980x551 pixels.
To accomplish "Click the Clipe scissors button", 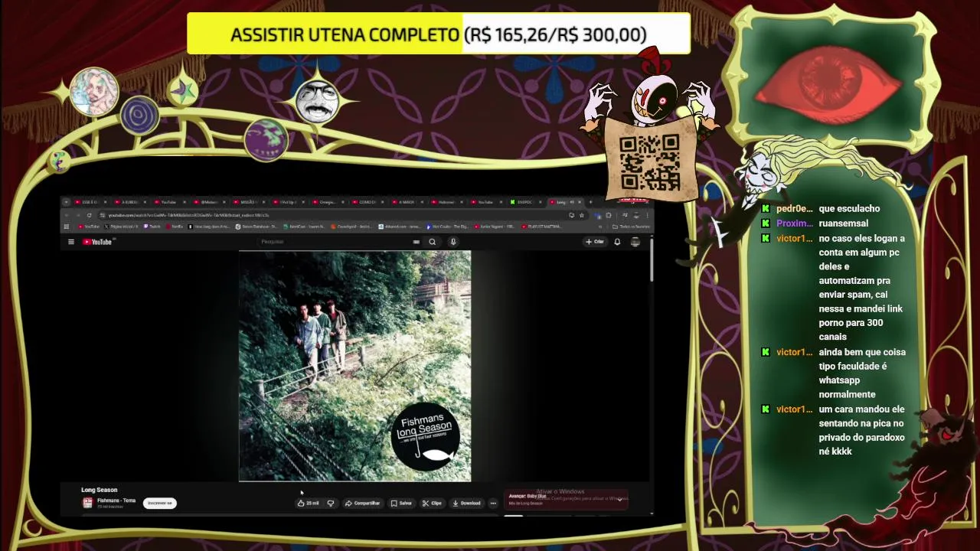I will [x=432, y=504].
